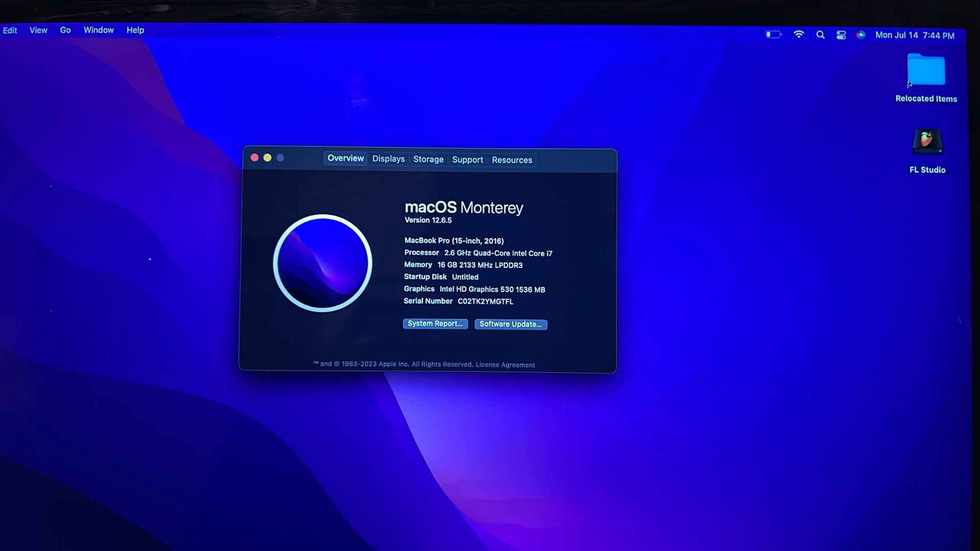The width and height of the screenshot is (980, 551).
Task: Open the Help menu
Action: [x=135, y=30]
